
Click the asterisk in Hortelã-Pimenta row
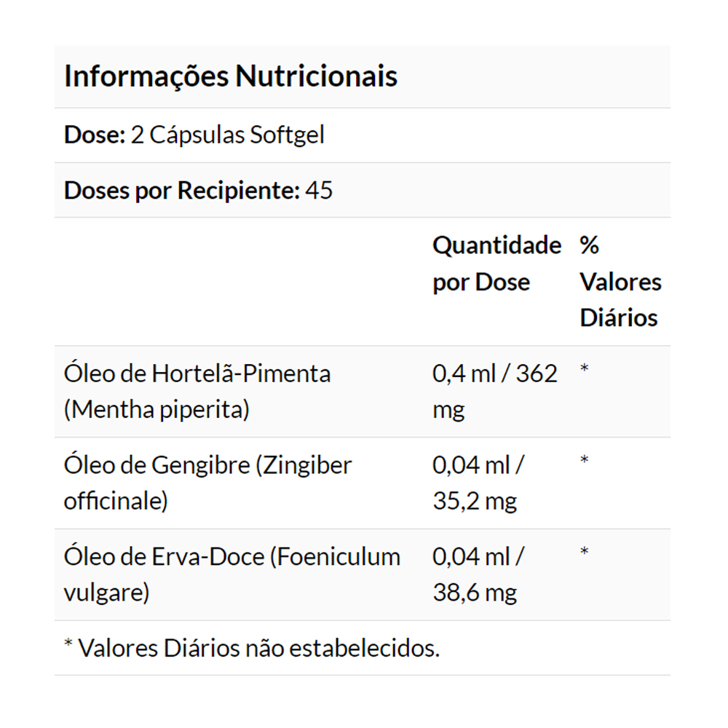(x=584, y=369)
